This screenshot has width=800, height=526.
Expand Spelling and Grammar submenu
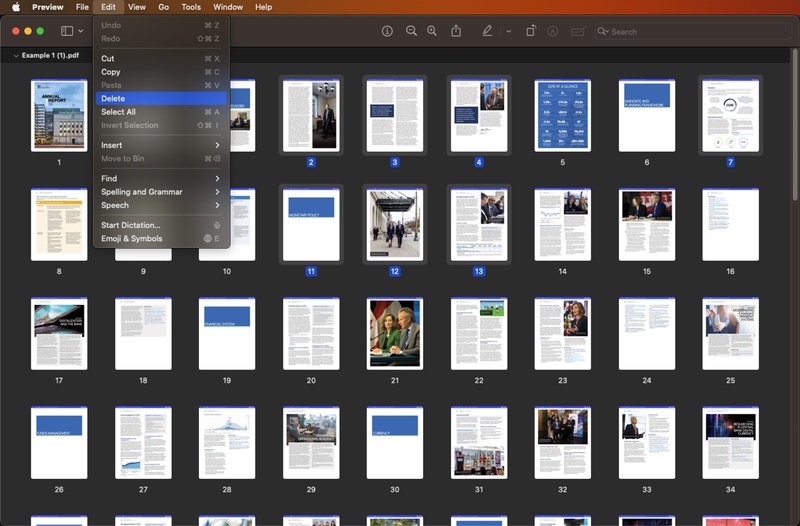pyautogui.click(x=161, y=192)
